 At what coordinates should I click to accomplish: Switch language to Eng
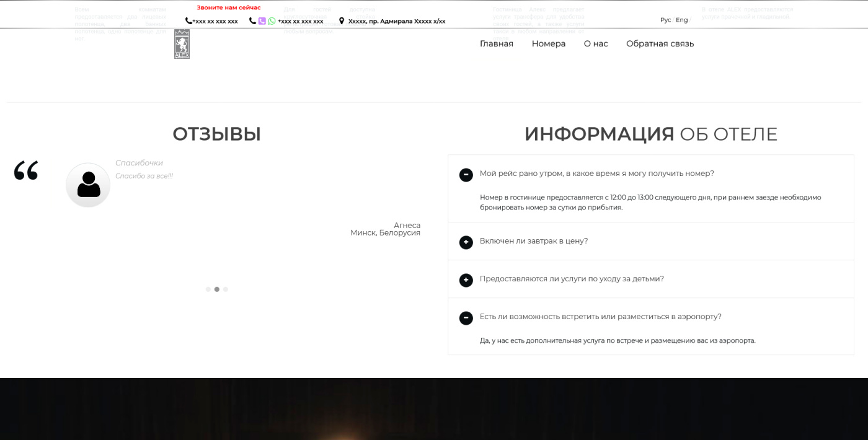[682, 20]
